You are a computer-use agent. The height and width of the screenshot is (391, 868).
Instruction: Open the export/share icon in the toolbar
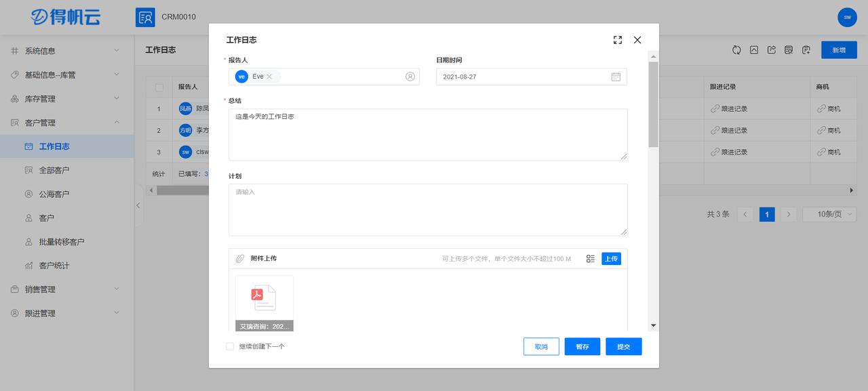pos(771,49)
